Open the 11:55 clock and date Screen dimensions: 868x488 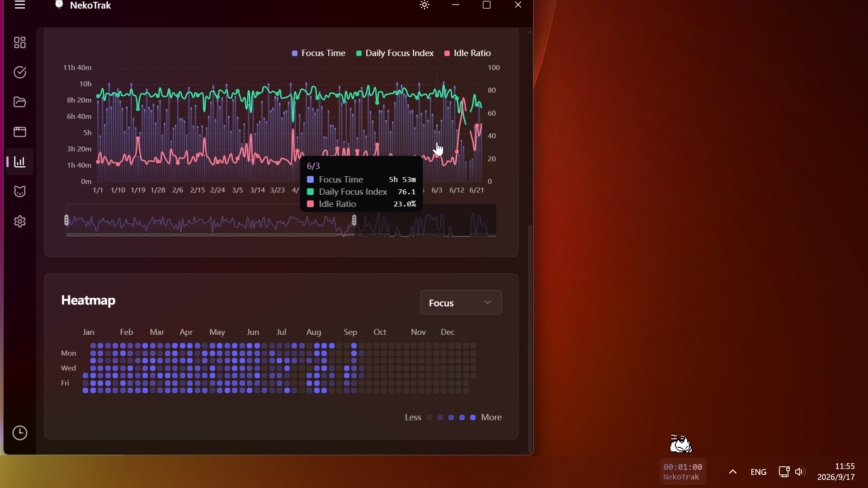click(836, 471)
